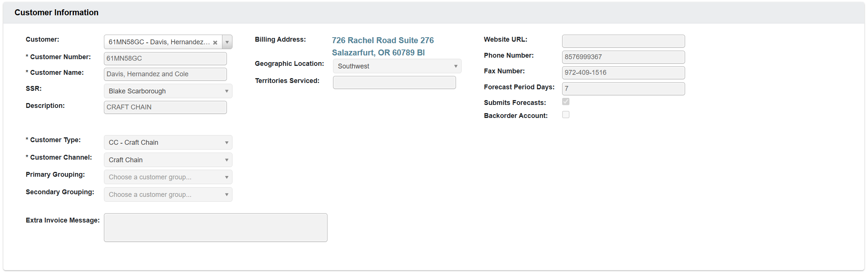The height and width of the screenshot is (272, 868).
Task: Click inside the Customer Number field
Action: click(x=165, y=58)
